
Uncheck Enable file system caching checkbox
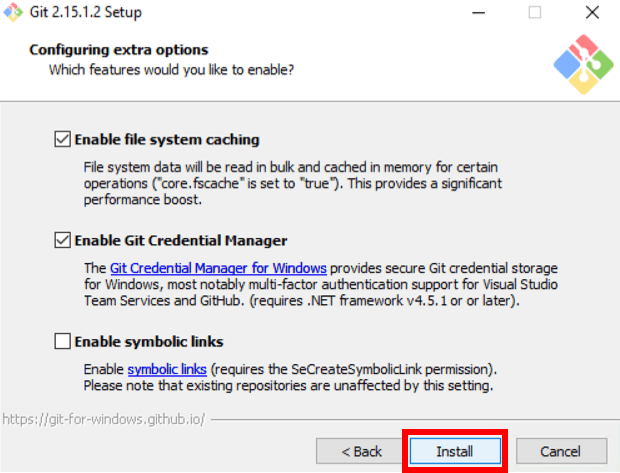[62, 139]
